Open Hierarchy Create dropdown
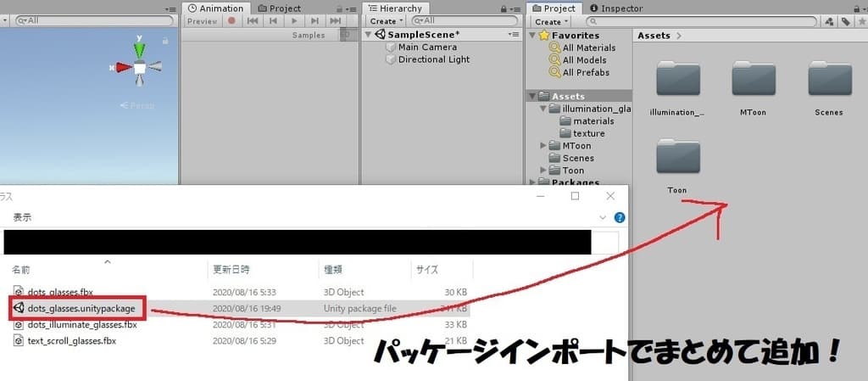Screen dimensions: 868x381 click(386, 21)
